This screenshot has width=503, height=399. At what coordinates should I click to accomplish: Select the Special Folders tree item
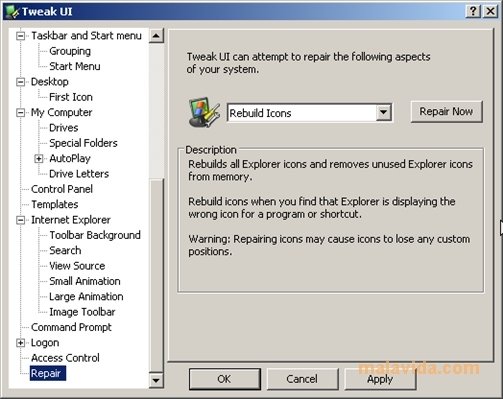click(x=83, y=143)
